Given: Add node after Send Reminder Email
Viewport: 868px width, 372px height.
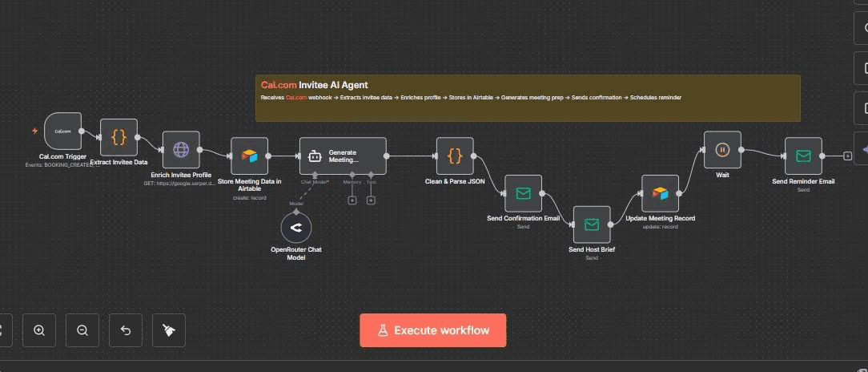Looking at the screenshot, I should (847, 156).
